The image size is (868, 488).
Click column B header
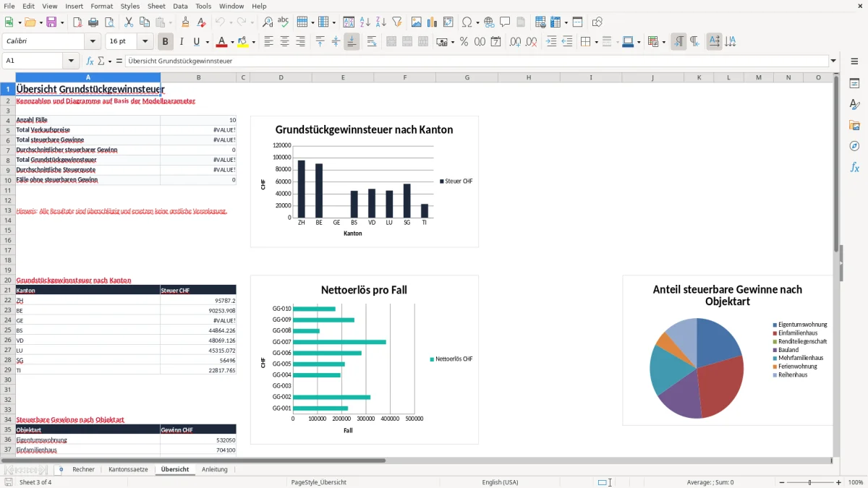click(198, 77)
